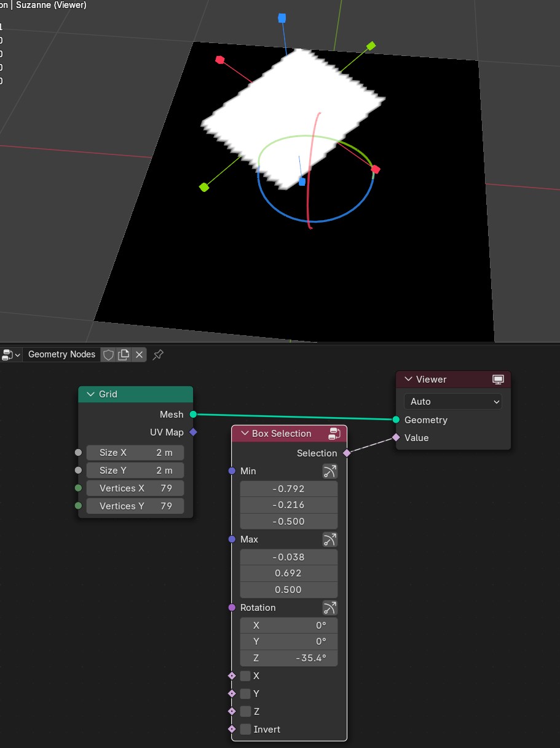Click the Rotation X 0° field
The width and height of the screenshot is (560, 748).
(x=289, y=626)
